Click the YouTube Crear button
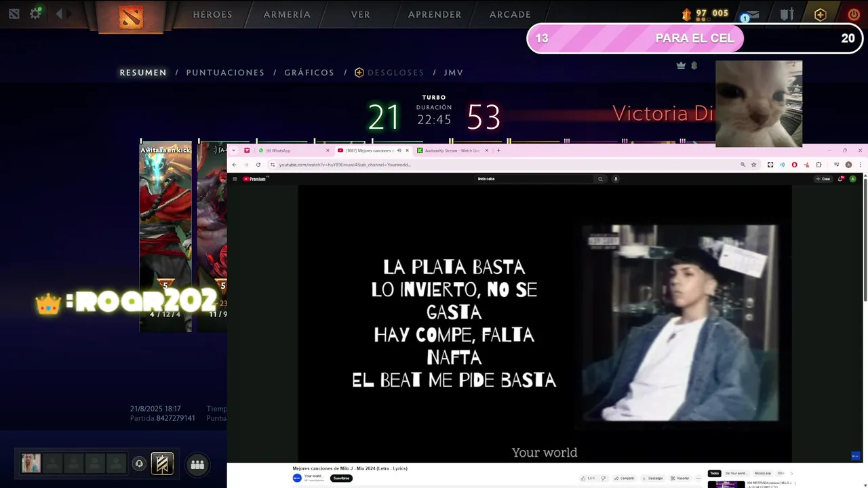Image resolution: width=868 pixels, height=488 pixels. pos(823,179)
